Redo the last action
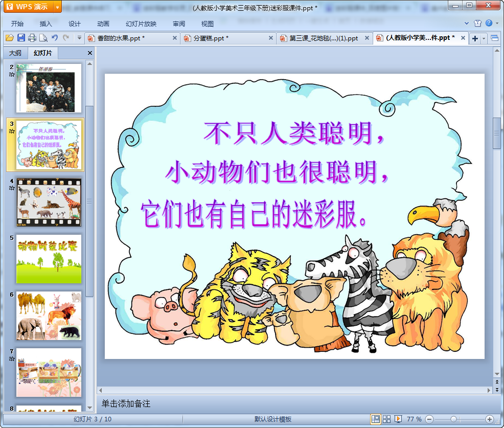Screen dimensions: 504x428 66,38
